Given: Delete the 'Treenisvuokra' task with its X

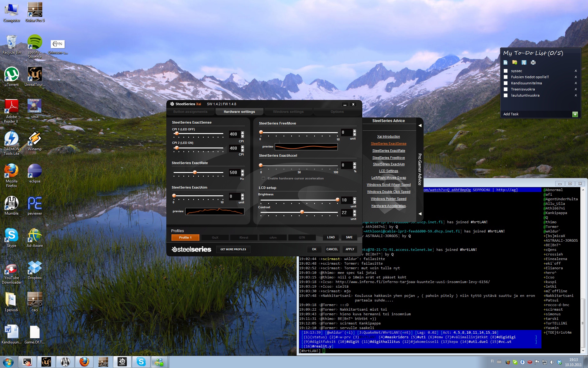Looking at the screenshot, I should [576, 89].
